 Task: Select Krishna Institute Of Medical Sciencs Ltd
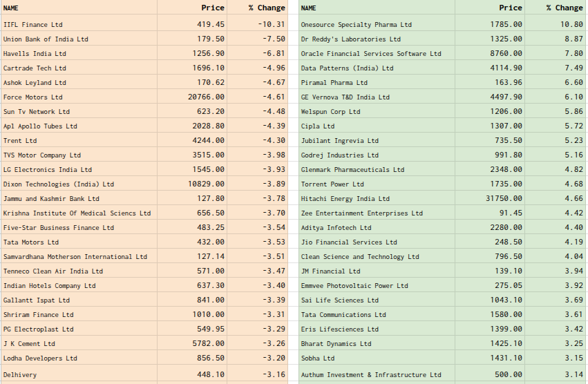click(x=77, y=213)
